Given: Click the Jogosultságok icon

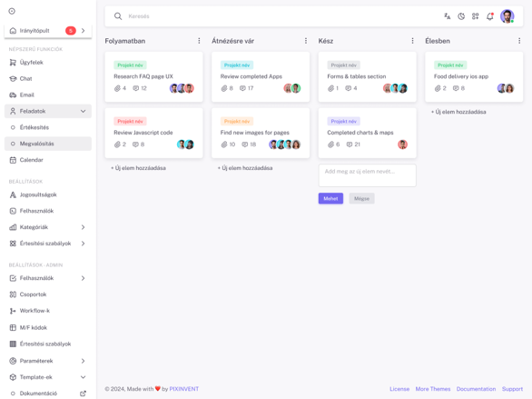Looking at the screenshot, I should (13, 195).
